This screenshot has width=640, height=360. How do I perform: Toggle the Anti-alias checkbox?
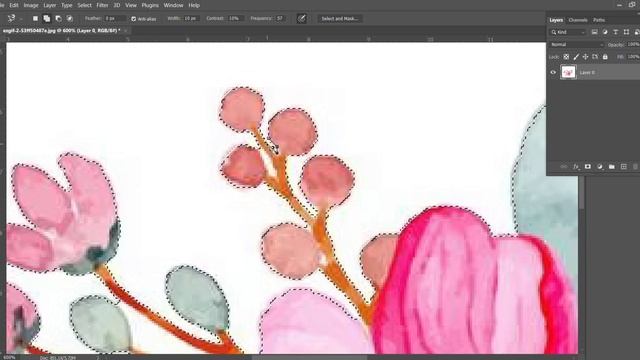133,19
